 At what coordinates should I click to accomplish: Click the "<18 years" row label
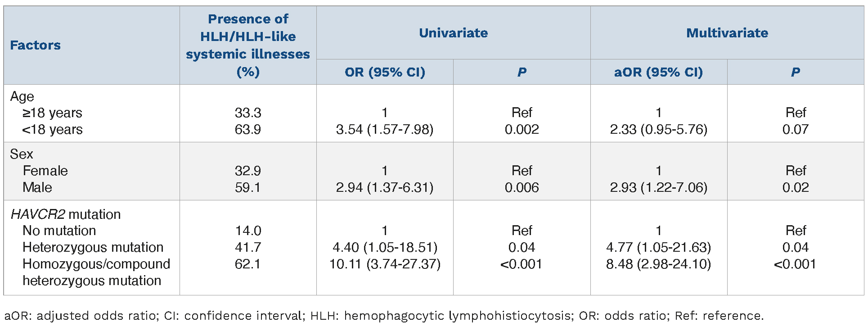(53, 130)
